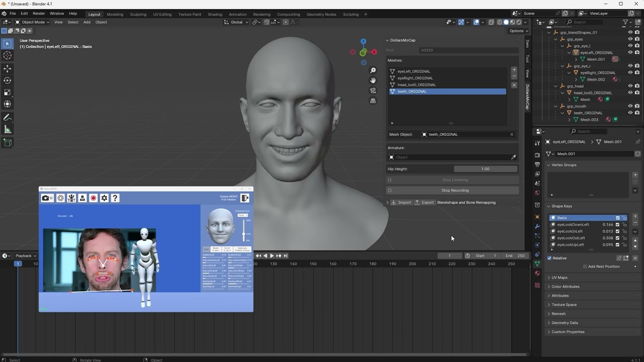The height and width of the screenshot is (362, 644).
Task: Click the viewport pan hand icon
Action: coord(373,80)
